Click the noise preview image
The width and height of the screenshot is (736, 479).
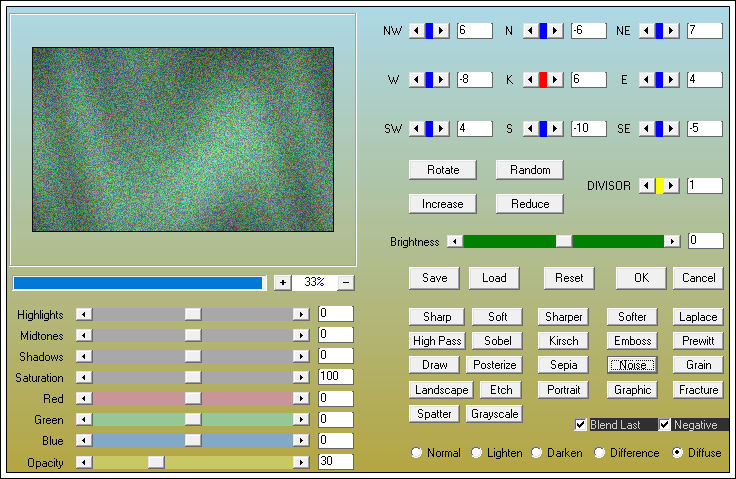point(183,139)
